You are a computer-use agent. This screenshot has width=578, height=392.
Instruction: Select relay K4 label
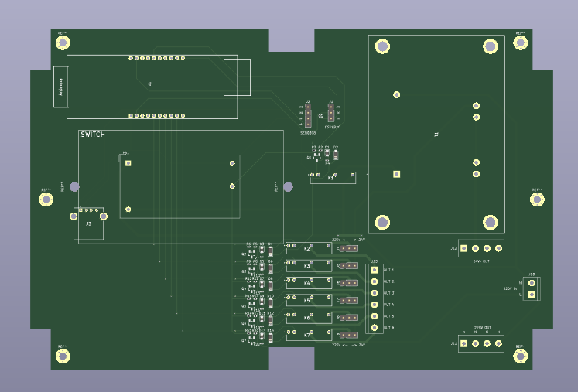tap(307, 283)
